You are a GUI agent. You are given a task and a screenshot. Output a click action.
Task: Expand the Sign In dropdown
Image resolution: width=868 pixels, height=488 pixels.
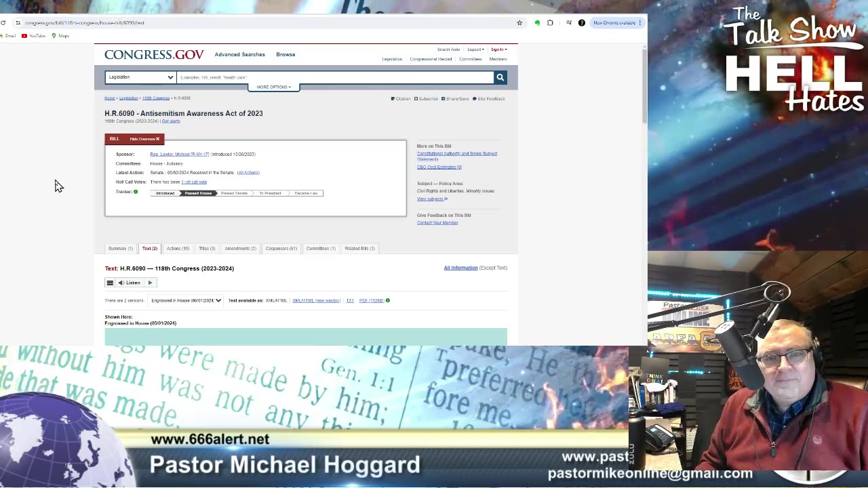click(x=498, y=49)
